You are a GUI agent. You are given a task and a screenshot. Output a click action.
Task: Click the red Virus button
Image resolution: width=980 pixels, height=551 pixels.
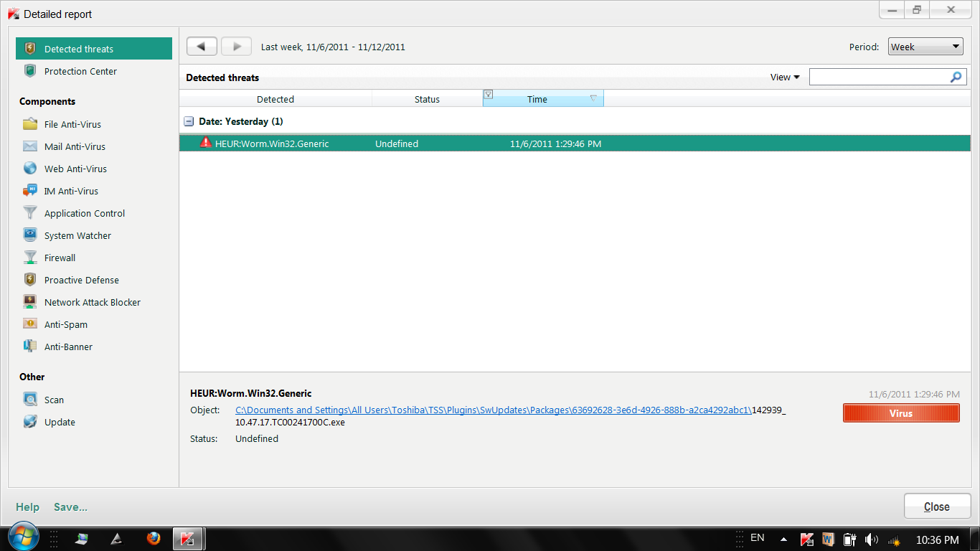tap(901, 413)
